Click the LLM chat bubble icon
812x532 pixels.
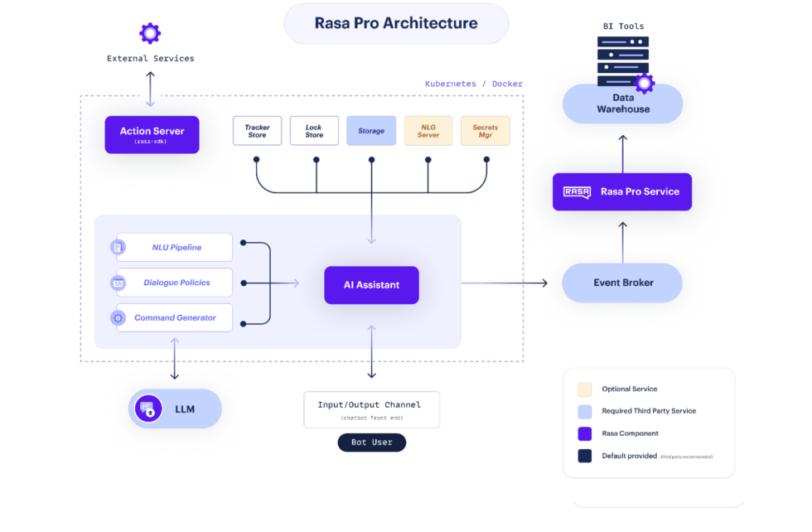coord(148,409)
